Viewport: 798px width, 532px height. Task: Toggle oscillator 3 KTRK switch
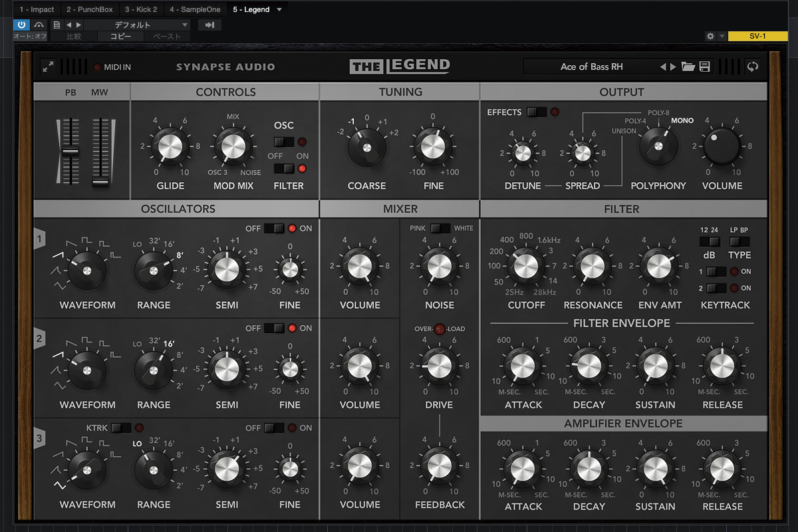[121, 428]
